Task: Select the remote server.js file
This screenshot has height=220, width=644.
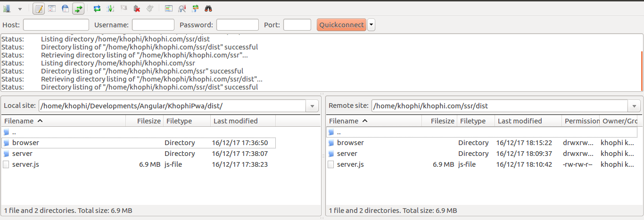Action: (350, 164)
